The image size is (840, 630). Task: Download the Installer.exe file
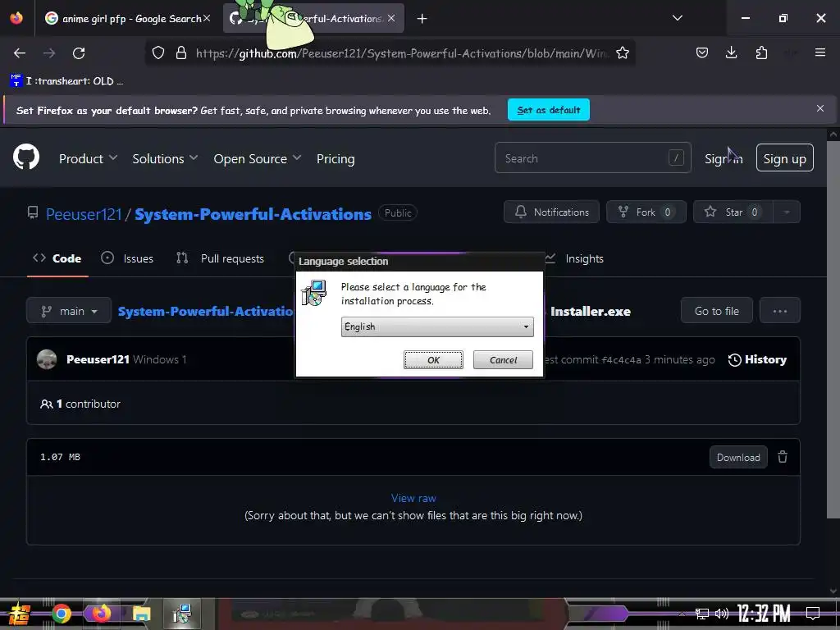coord(738,458)
